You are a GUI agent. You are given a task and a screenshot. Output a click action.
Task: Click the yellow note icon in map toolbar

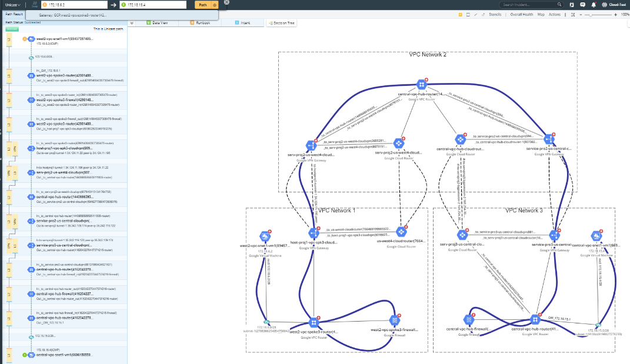[x=460, y=14]
